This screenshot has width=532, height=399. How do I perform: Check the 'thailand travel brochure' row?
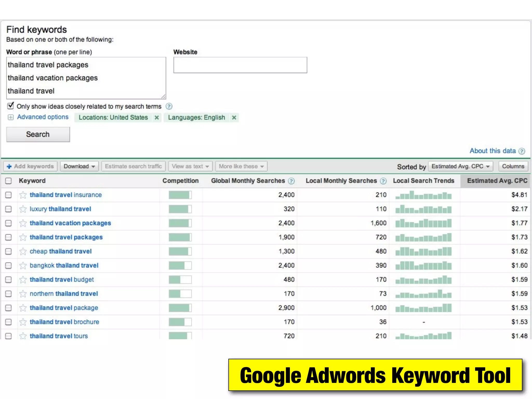pyautogui.click(x=9, y=322)
